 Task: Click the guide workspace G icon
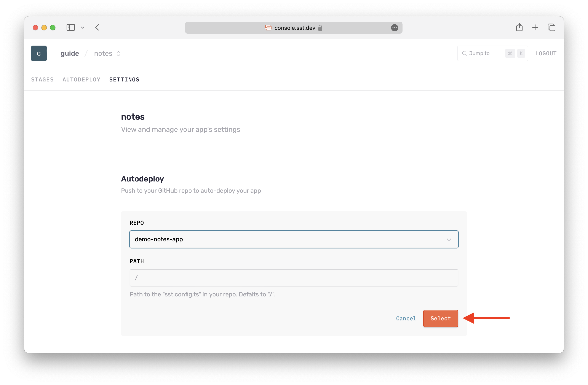pos(39,53)
